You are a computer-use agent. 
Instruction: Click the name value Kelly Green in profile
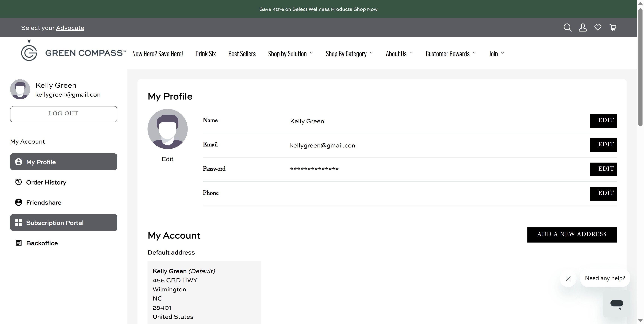tap(307, 121)
